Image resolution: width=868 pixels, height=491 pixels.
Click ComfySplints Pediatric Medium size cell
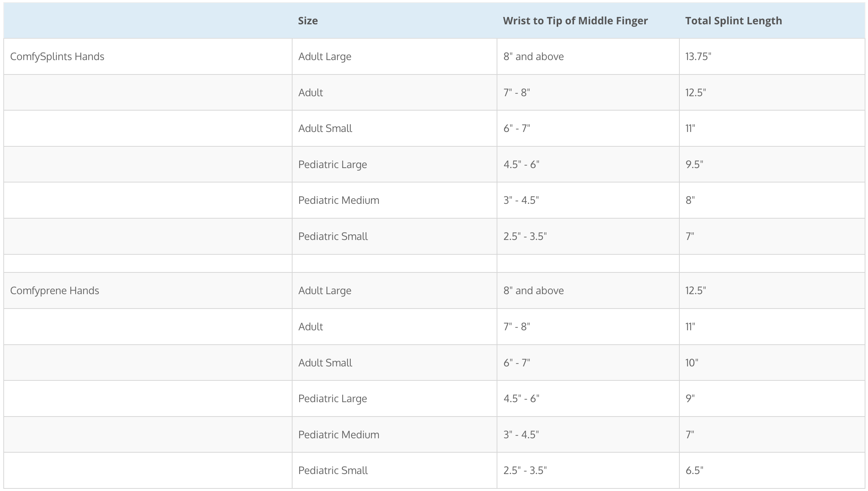pos(394,200)
